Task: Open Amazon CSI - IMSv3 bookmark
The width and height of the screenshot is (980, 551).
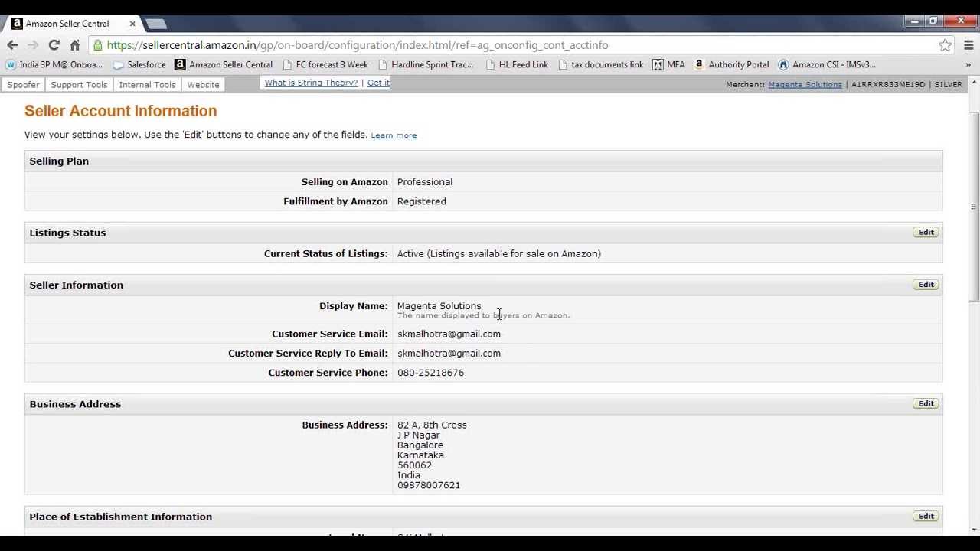Action: point(827,64)
